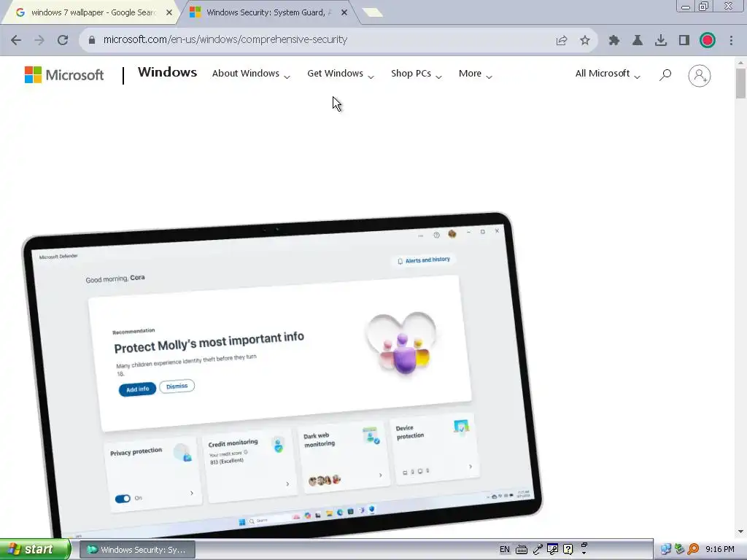Click the browser forward arrow
The width and height of the screenshot is (747, 560).
point(39,40)
